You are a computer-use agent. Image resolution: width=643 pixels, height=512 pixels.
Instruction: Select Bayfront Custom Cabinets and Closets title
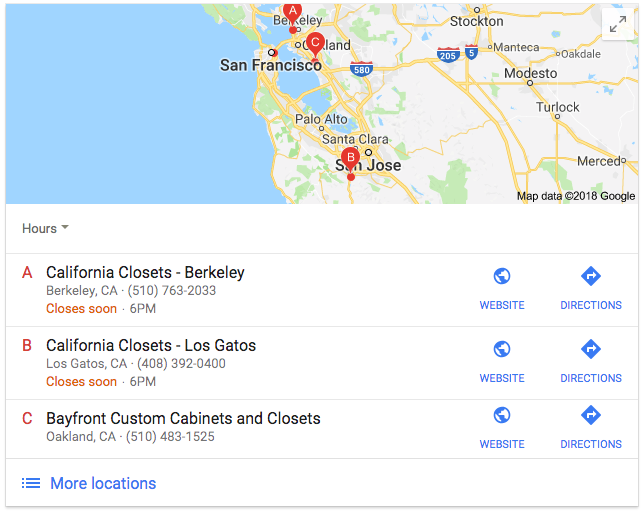coord(183,418)
